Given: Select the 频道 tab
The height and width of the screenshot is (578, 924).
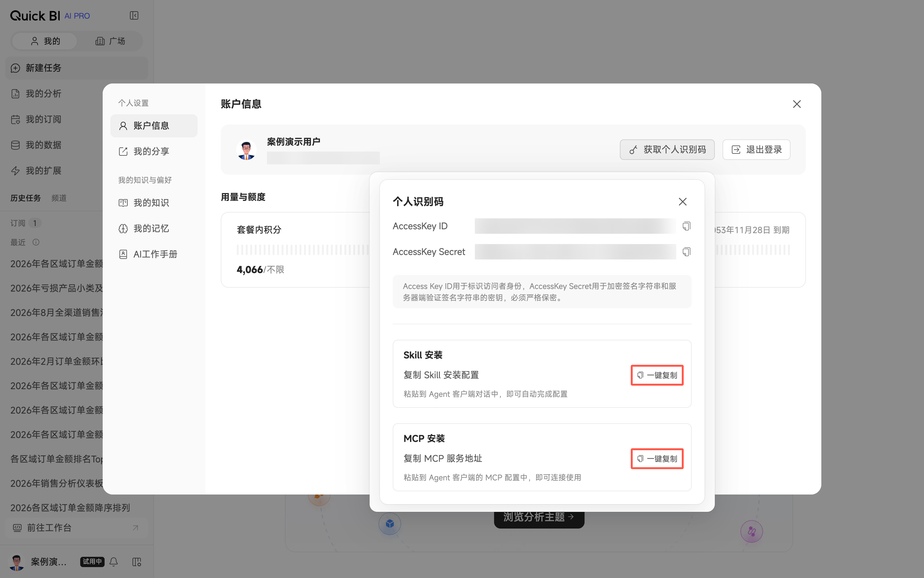Looking at the screenshot, I should click(59, 198).
